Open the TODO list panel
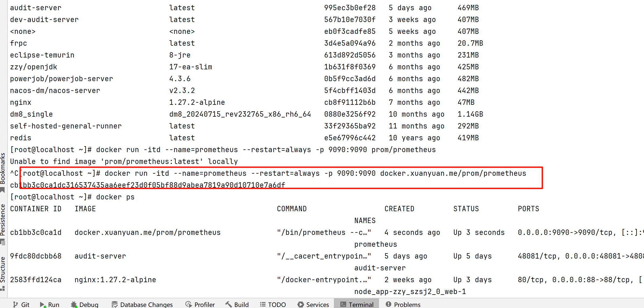644x308 pixels. (x=273, y=304)
